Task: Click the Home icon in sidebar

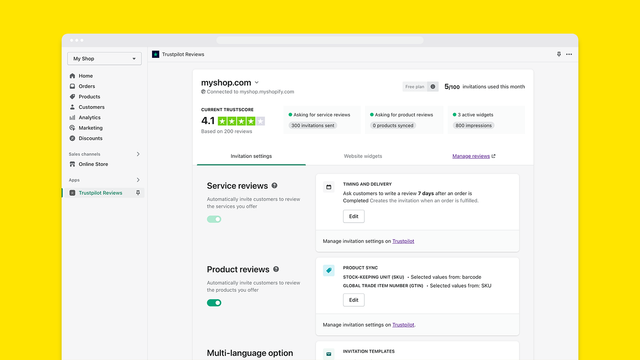Action: (72, 76)
